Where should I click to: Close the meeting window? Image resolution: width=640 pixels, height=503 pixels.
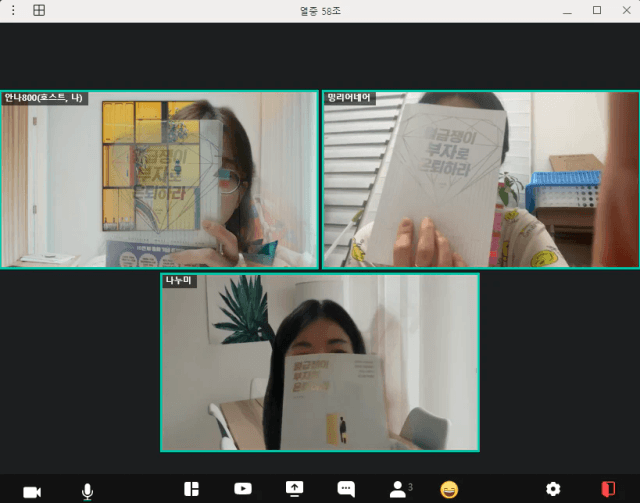(627, 10)
